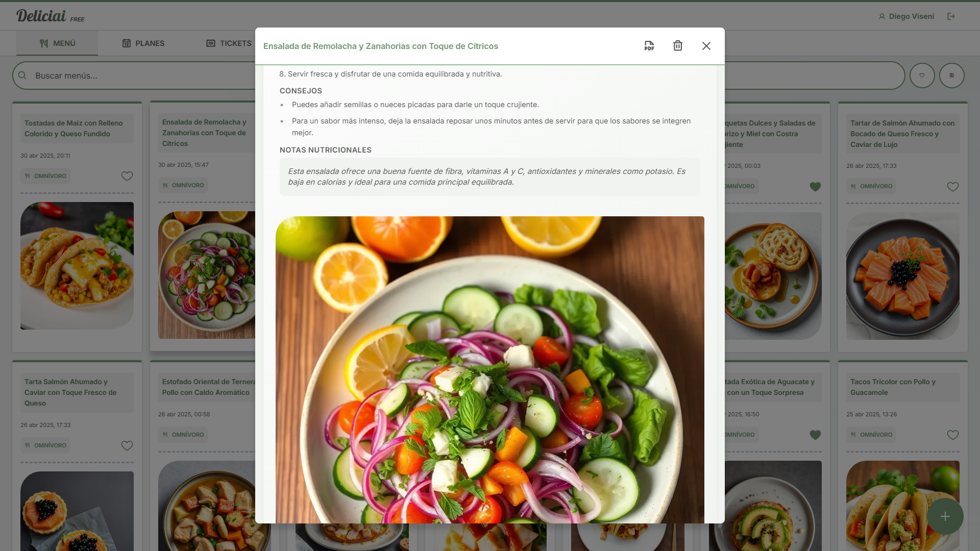Open the Tartar de Salmón dish thumbnail
The height and width of the screenshot is (551, 980).
(902, 276)
